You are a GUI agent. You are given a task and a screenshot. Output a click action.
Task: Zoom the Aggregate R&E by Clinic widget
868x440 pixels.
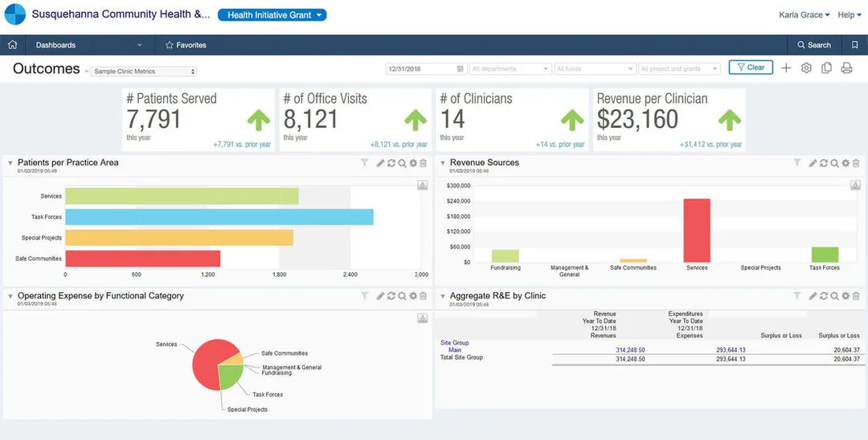click(x=834, y=296)
